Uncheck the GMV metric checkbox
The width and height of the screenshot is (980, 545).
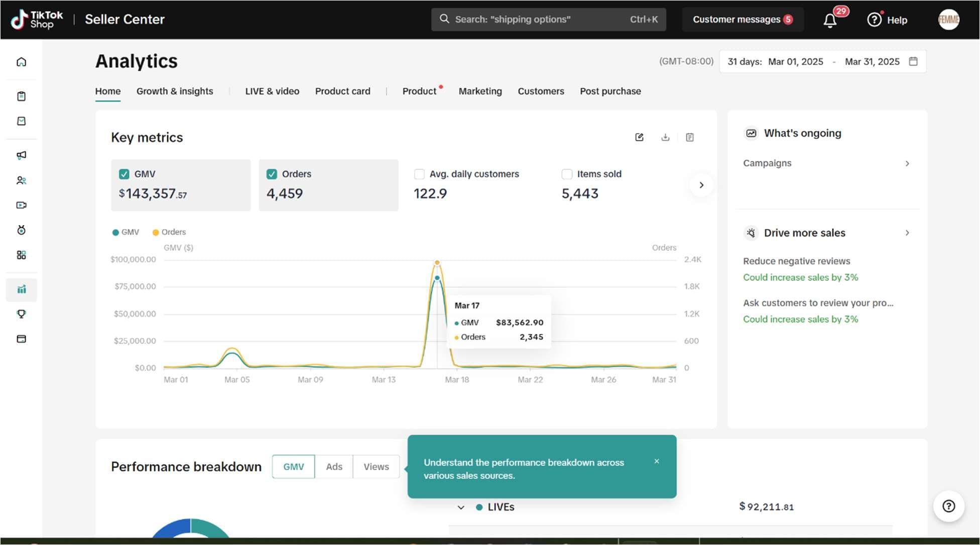124,174
